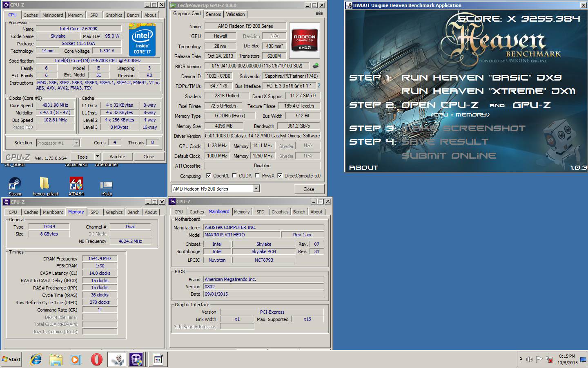This screenshot has height=368, width=588.
Task: Switch to HWBOT Heaven app in taskbar
Action: click(117, 359)
